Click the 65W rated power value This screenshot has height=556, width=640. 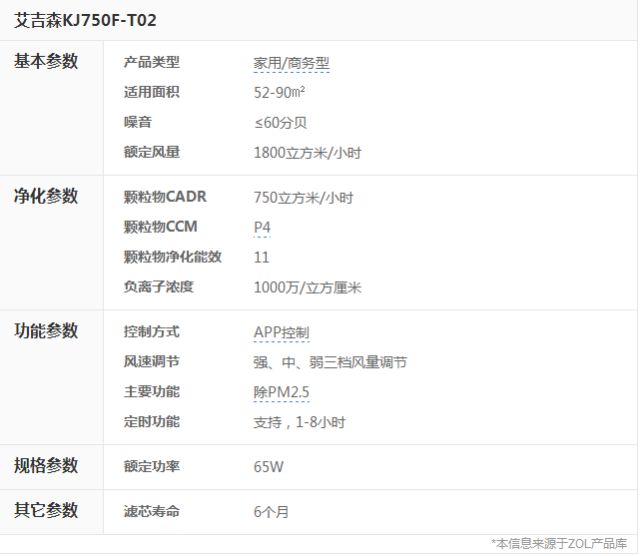click(x=268, y=468)
